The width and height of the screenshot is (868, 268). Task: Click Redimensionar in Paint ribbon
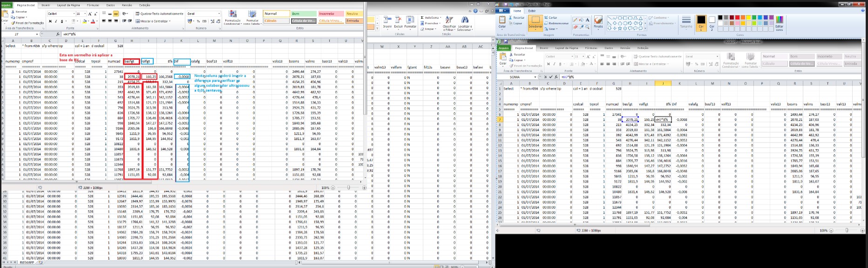point(556,23)
